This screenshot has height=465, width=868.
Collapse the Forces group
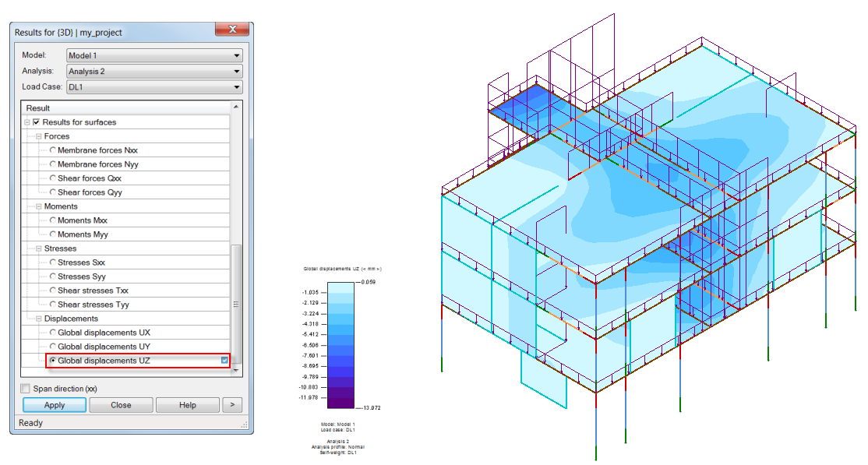[39, 136]
